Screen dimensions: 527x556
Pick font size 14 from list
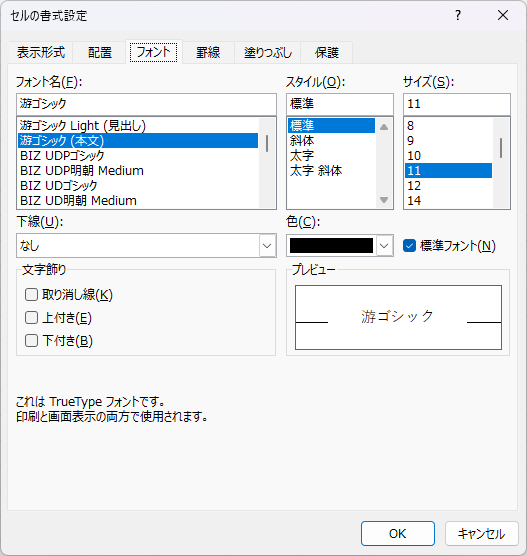tap(448, 201)
